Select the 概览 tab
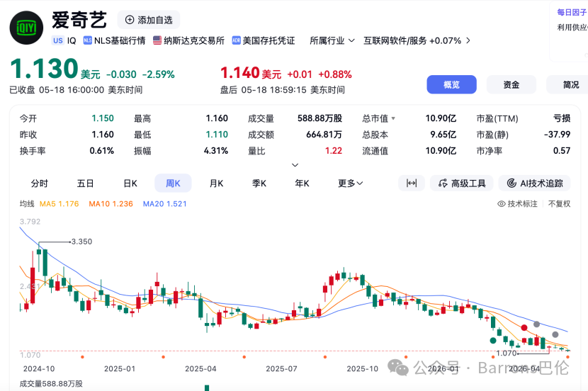 [451, 85]
